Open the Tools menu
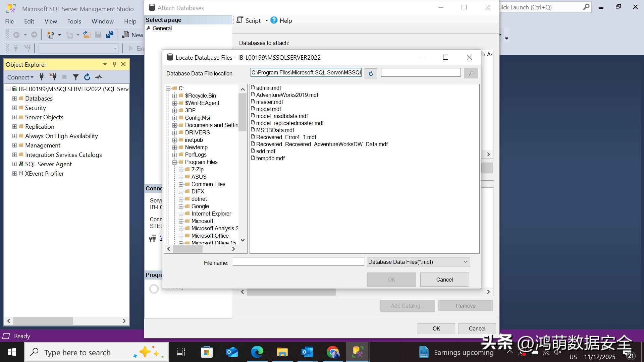 point(74,21)
